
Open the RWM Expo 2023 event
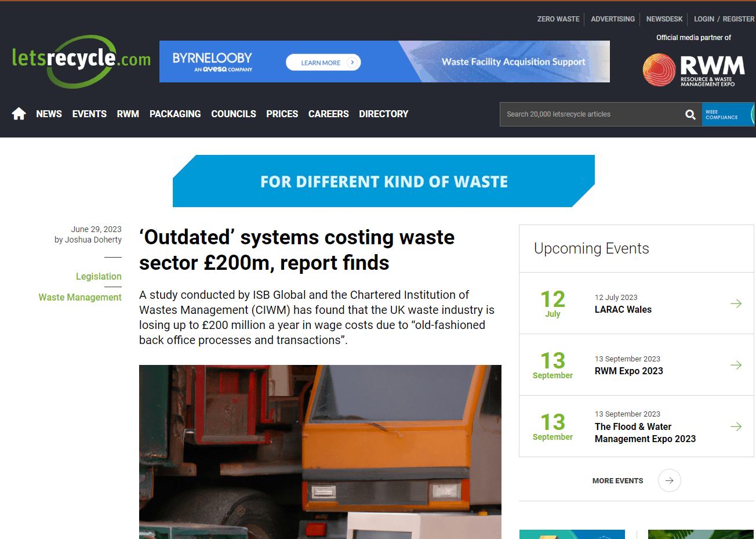tap(629, 371)
